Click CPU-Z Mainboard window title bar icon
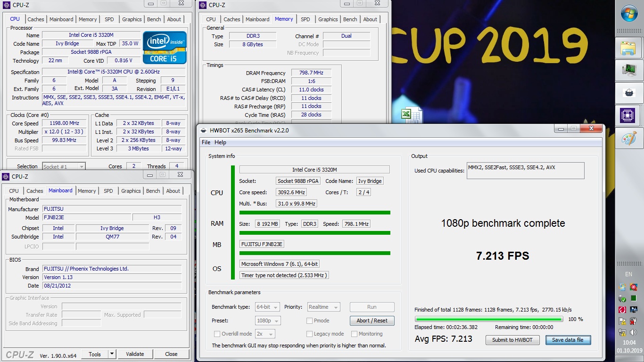 coord(6,177)
